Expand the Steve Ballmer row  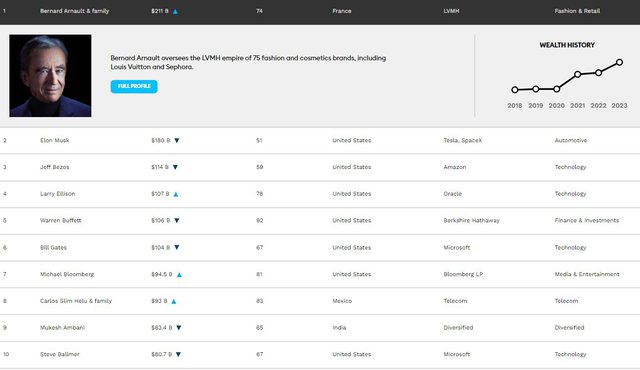[x=320, y=354]
